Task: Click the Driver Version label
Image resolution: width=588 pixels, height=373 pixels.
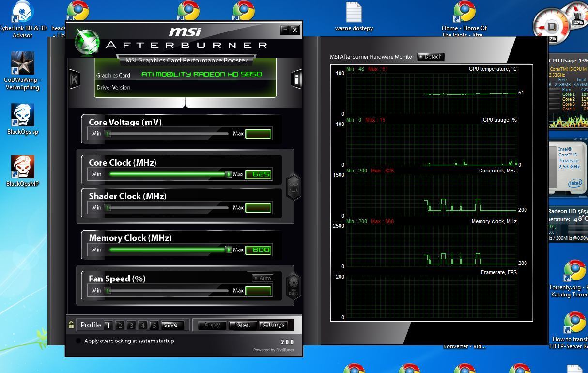Action: (x=113, y=88)
